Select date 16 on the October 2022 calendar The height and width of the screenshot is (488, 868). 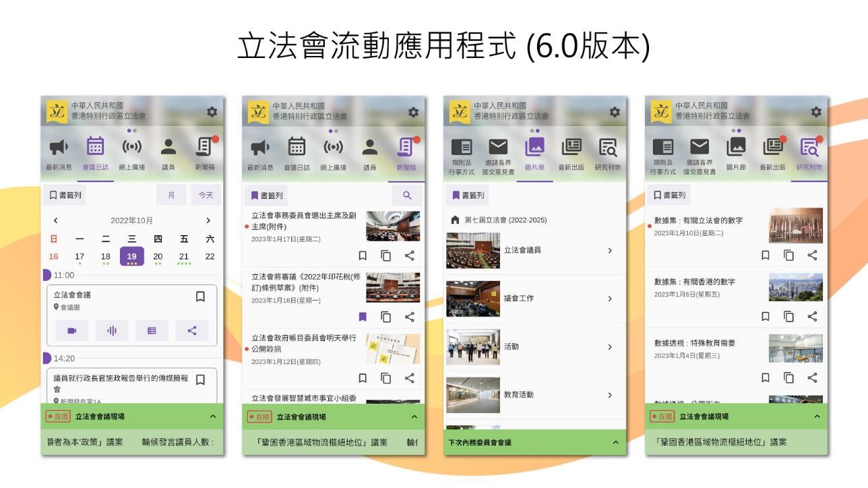(x=53, y=256)
